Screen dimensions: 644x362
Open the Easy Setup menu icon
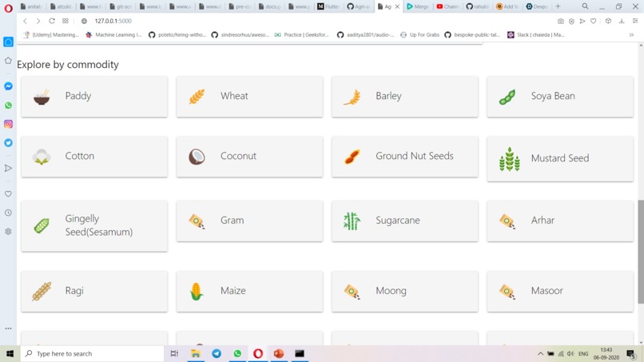(x=635, y=21)
